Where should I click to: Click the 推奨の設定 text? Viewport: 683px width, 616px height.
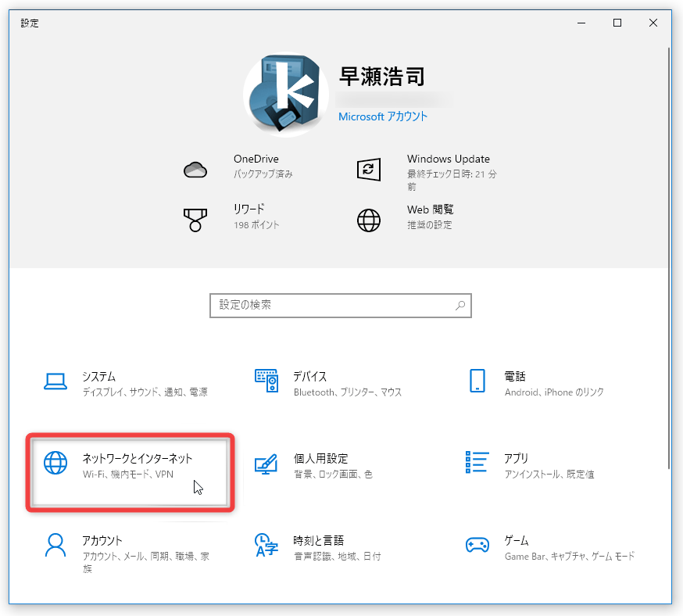click(429, 225)
